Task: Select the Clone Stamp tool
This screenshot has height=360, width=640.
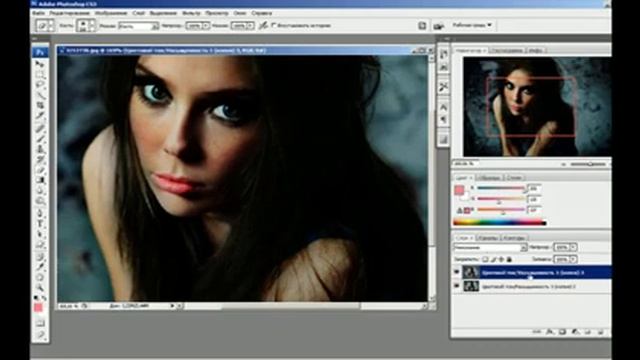Action: coord(40,149)
